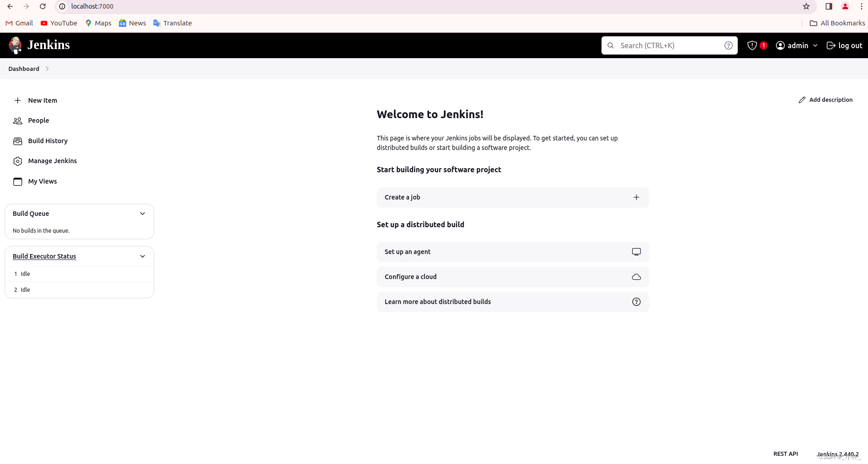
Task: Click the Build Queue heading text
Action: (x=31, y=214)
